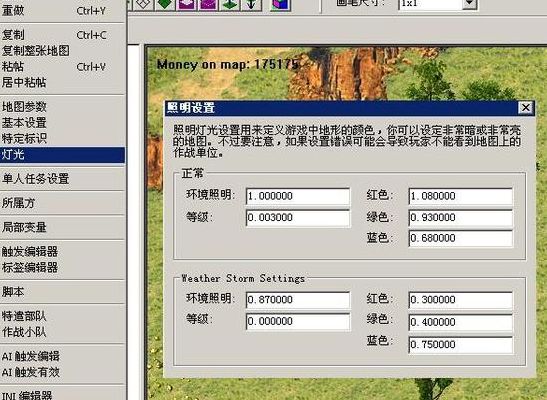Click Weather Storm 环境照明 field 0.870000
The height and width of the screenshot is (400, 547).
click(298, 300)
